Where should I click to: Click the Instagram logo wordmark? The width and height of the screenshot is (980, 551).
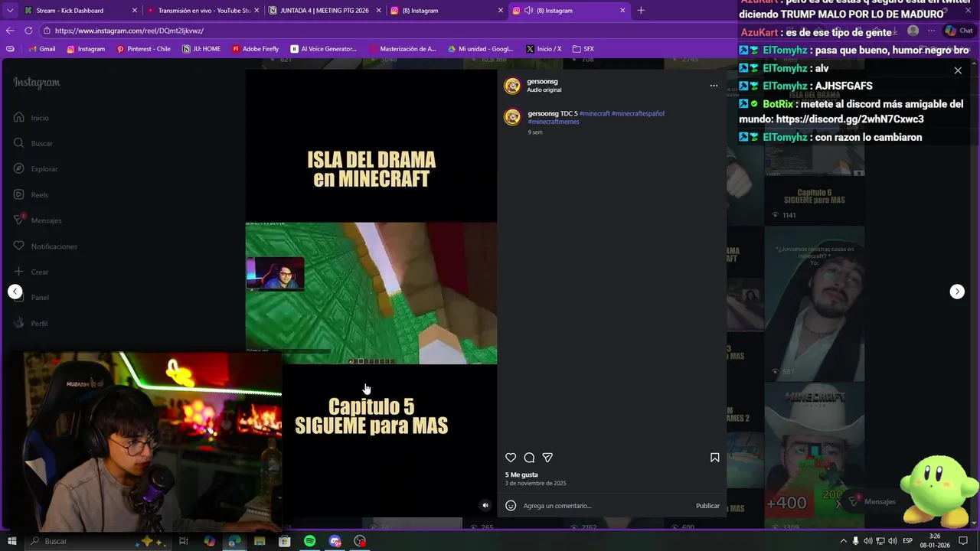point(36,83)
